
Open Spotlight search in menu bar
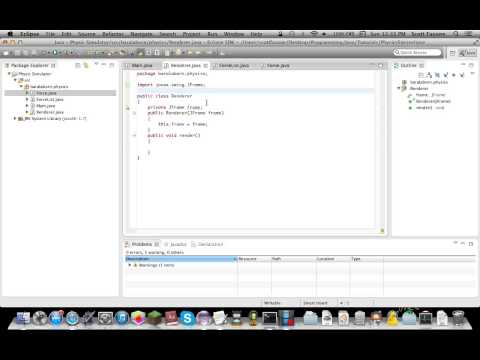[x=456, y=34]
